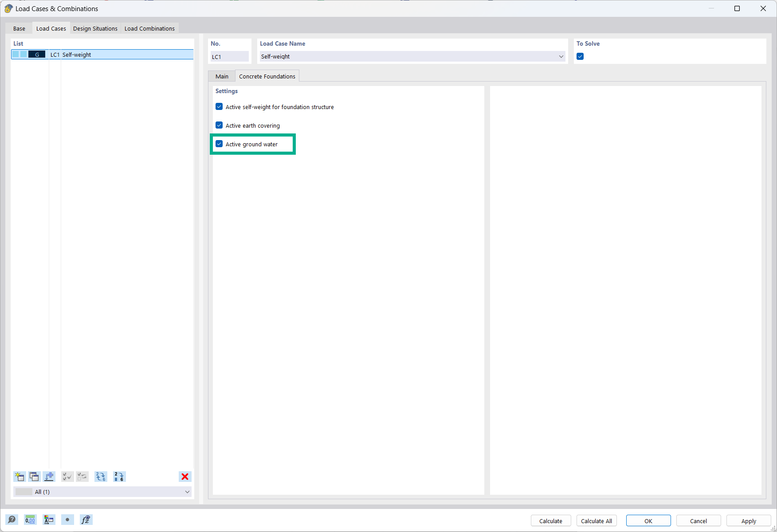Click the gray swatch beside All (1)
The height and width of the screenshot is (532, 777).
[x=24, y=492]
